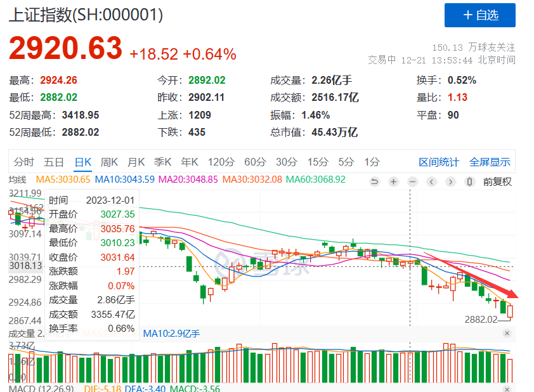The height and width of the screenshot is (392, 534).
Task: Switch to the 1分 chart tab
Action: tap(372, 162)
